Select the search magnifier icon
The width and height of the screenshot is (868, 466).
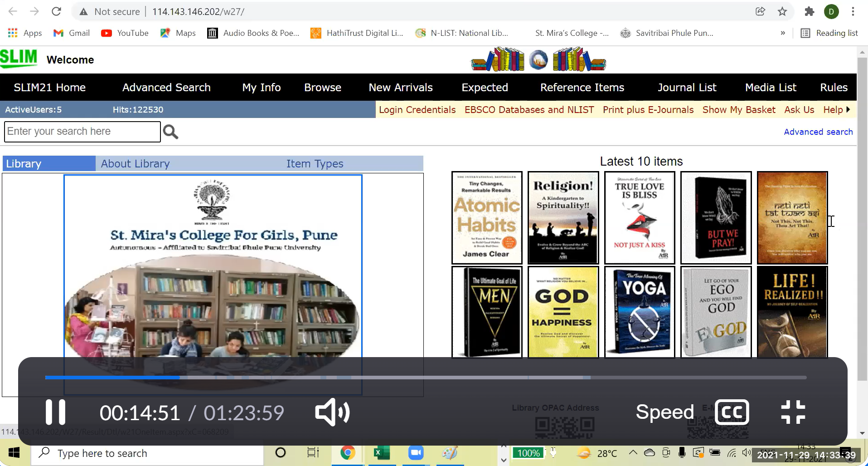click(170, 132)
